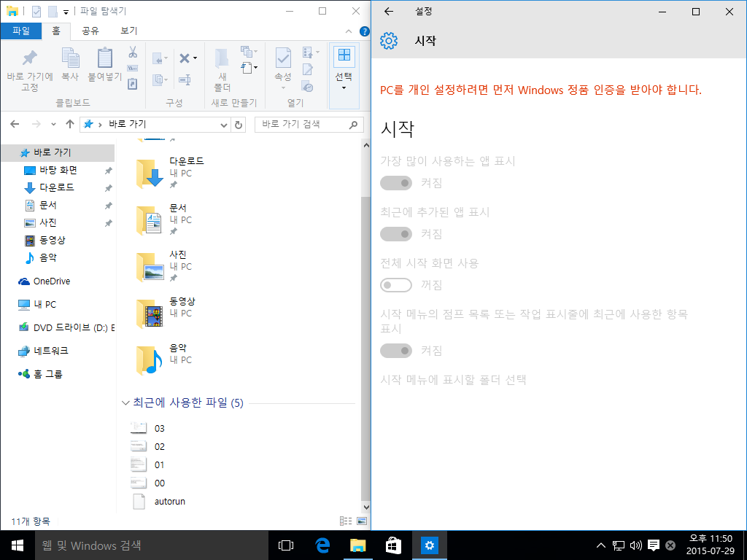Select the autorun recent file
This screenshot has width=747, height=560.
pyautogui.click(x=158, y=502)
